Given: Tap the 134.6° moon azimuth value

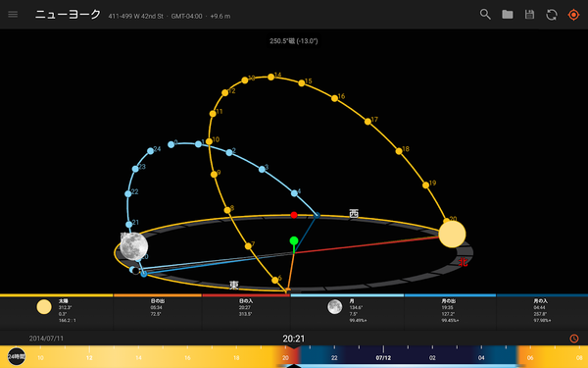Looking at the screenshot, I should click(356, 307).
